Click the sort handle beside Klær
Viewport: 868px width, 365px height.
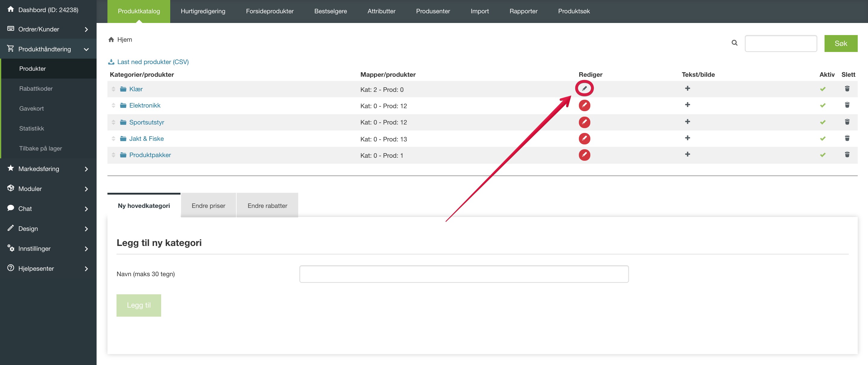pos(113,89)
